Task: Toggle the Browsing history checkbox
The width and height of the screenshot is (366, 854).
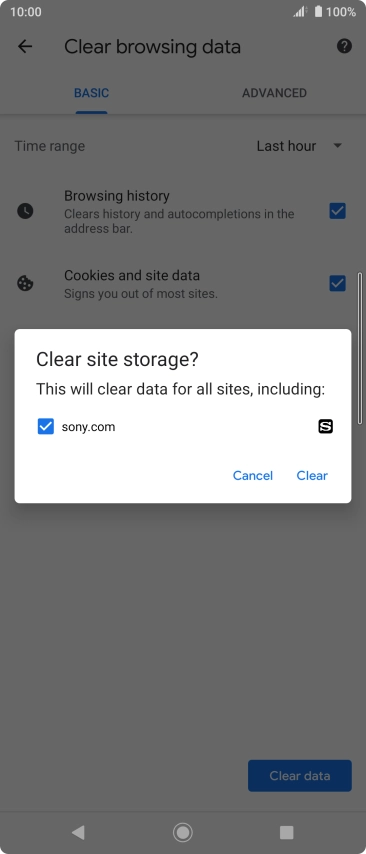Action: (338, 211)
